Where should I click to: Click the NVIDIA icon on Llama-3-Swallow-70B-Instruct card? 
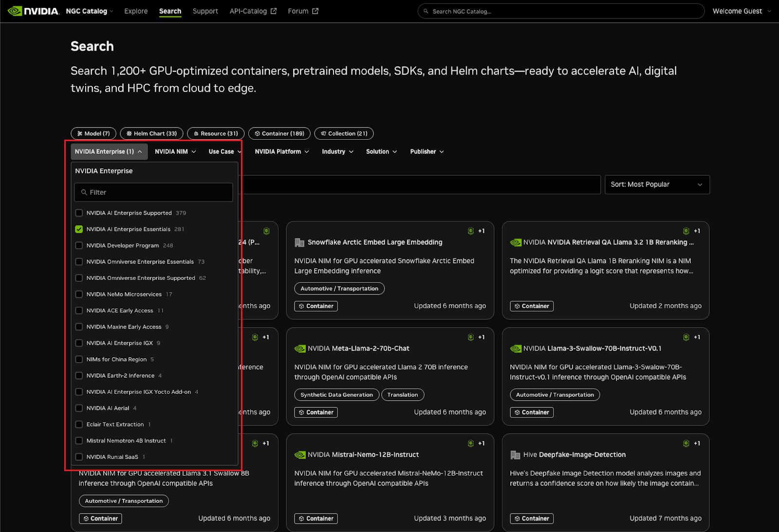click(x=516, y=349)
